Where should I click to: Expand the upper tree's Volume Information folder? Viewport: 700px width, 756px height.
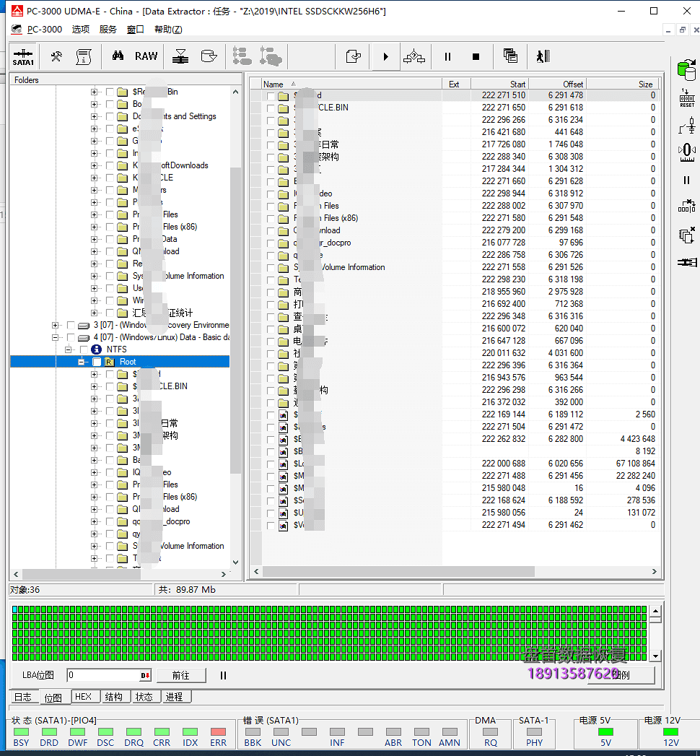tap(94, 276)
